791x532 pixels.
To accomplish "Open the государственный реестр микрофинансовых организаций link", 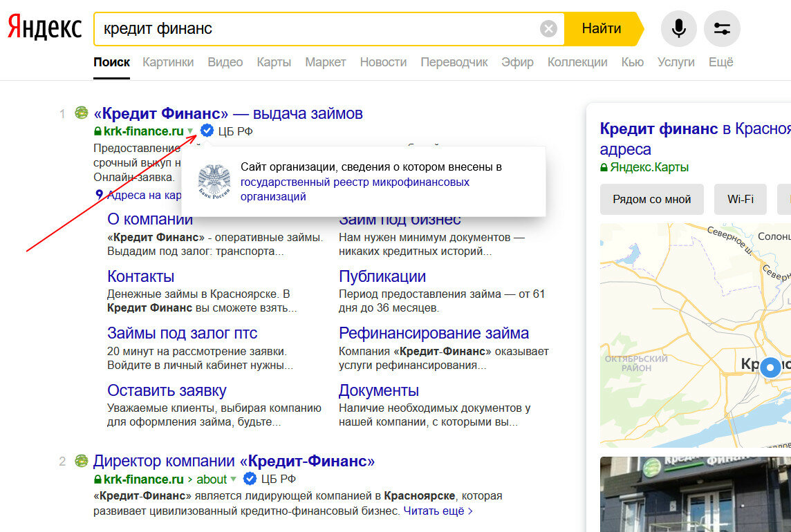I will 355,189.
